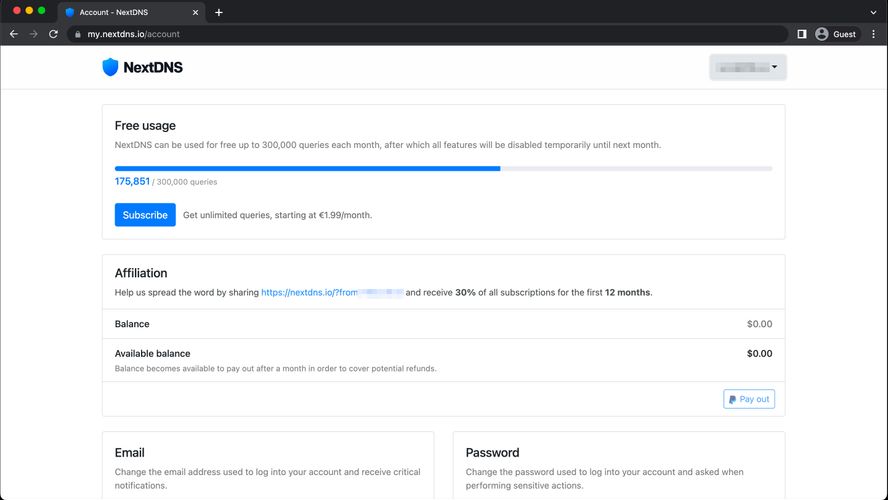Viewport: 888px width, 500px height.
Task: Click the lock icon in address bar
Action: [x=78, y=34]
